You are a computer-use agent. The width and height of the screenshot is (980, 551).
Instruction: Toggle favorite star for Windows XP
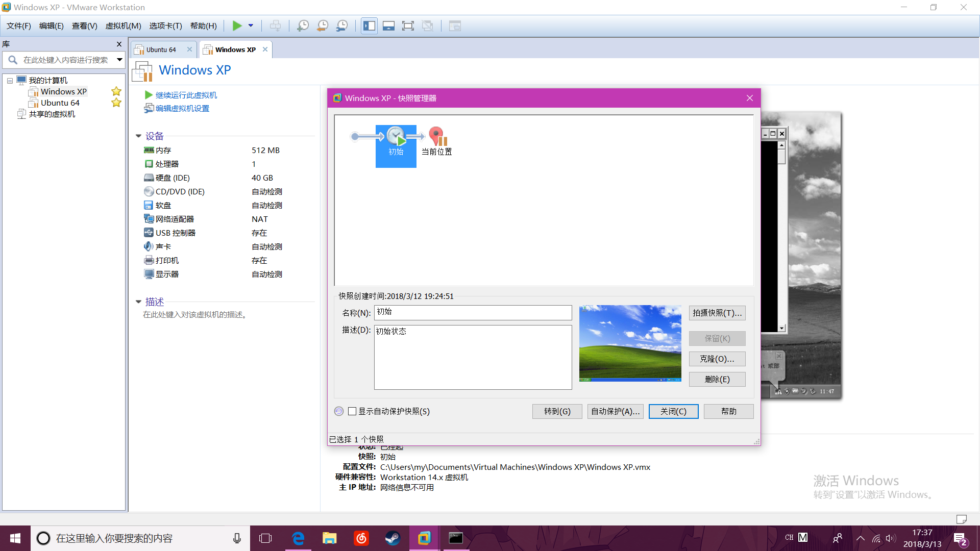[x=116, y=91]
